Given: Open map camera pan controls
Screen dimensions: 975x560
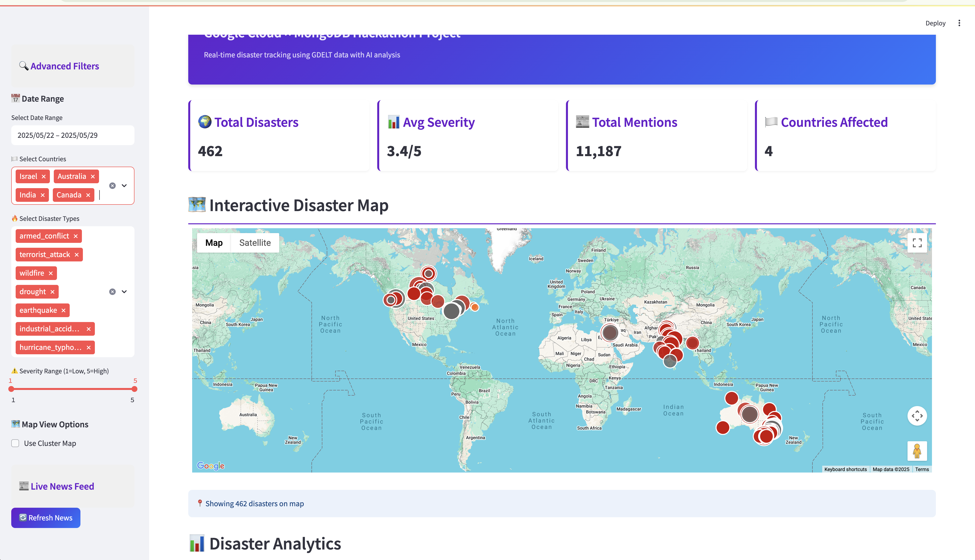Looking at the screenshot, I should click(917, 416).
